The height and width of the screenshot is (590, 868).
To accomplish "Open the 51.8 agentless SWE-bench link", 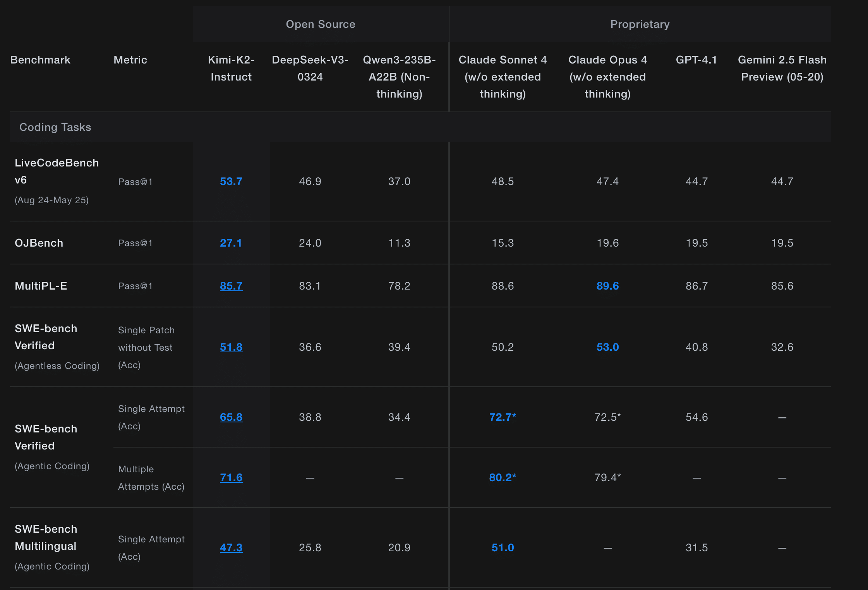I will [x=231, y=347].
